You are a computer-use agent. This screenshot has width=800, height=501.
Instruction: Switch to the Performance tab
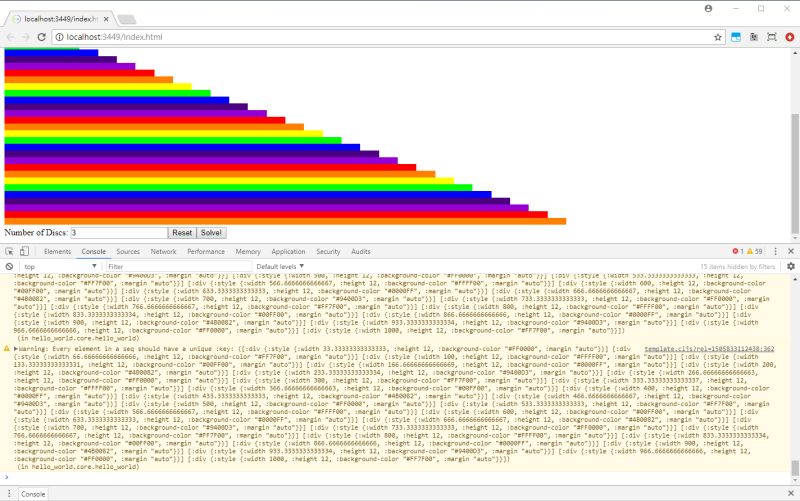pyautogui.click(x=206, y=252)
